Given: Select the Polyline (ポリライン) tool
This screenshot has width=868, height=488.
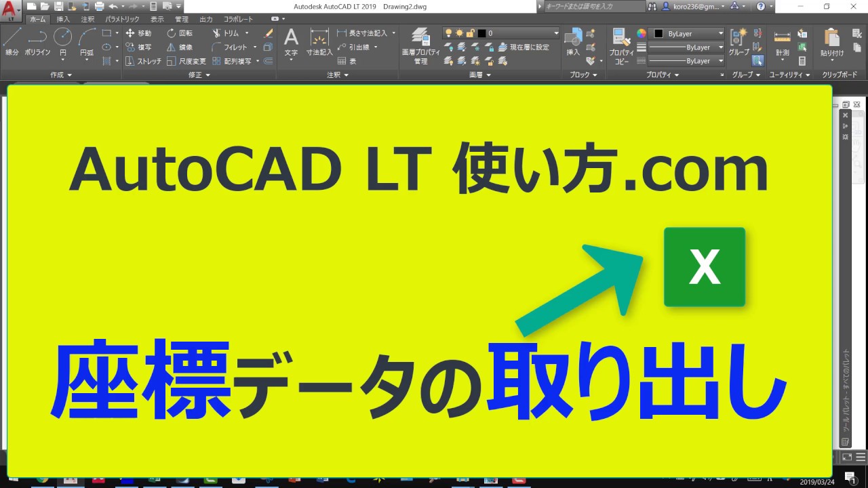Looking at the screenshot, I should pos(37,42).
